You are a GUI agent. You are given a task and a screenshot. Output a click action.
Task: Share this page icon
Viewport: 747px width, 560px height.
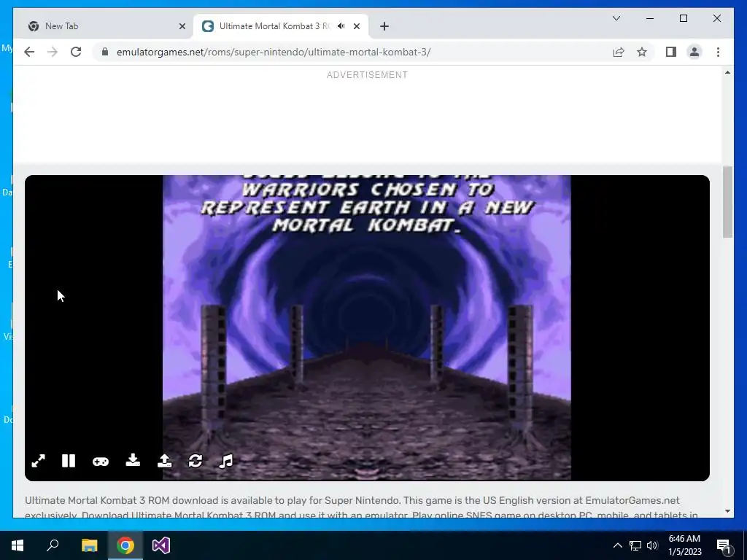619,52
